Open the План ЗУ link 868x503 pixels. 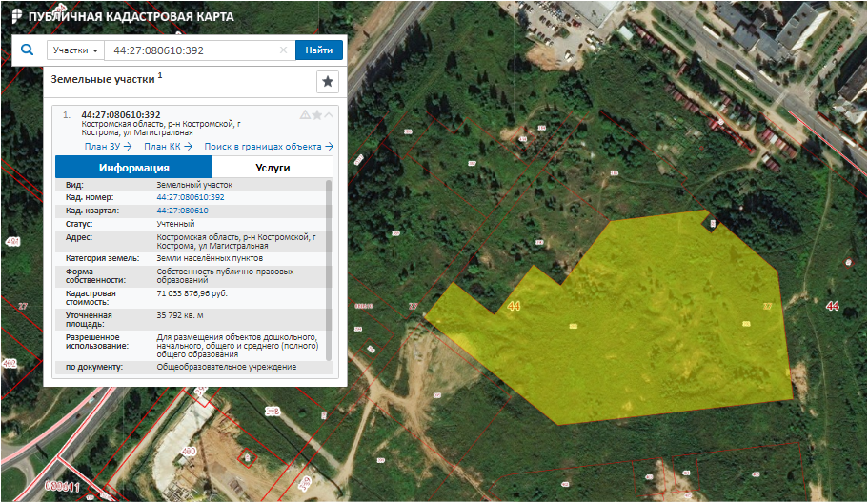click(108, 147)
